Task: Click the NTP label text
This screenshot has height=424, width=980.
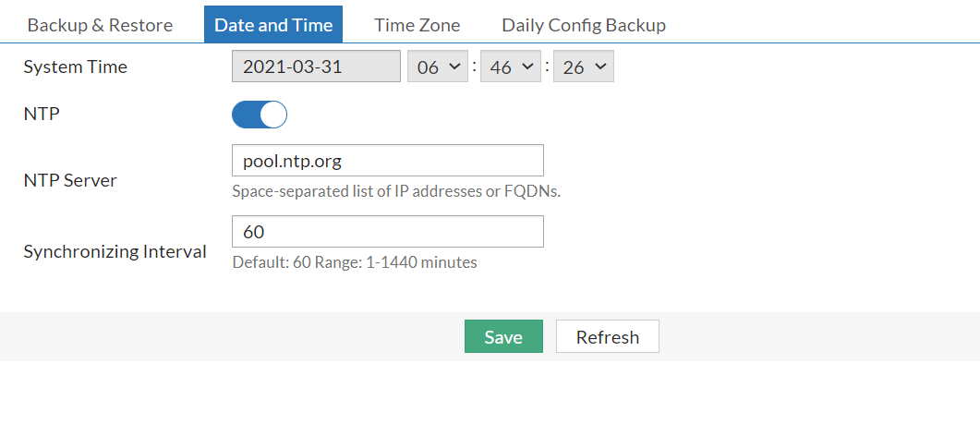Action: pos(41,114)
